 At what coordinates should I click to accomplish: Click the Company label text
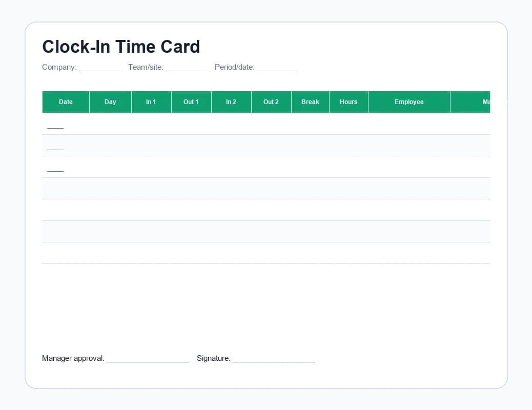pyautogui.click(x=59, y=67)
